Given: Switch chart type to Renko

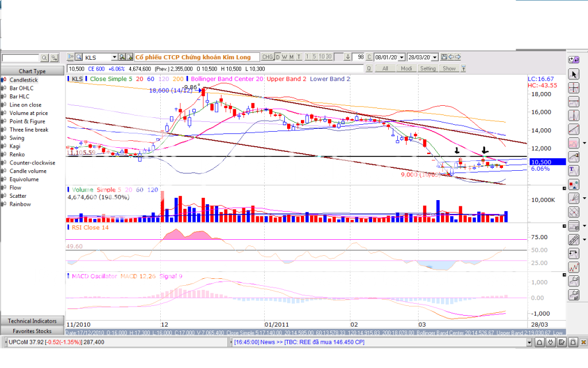Looking at the screenshot, I should 17,155.
